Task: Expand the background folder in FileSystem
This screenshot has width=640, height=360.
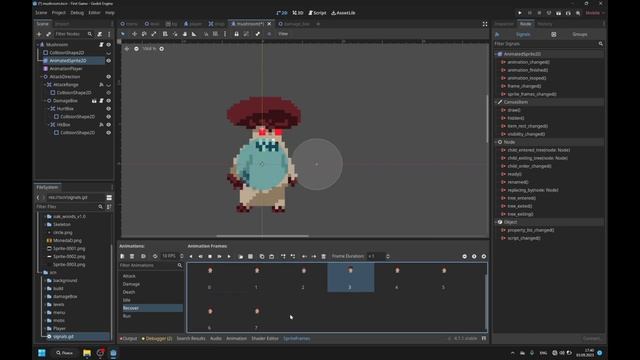Action: [x=45, y=280]
